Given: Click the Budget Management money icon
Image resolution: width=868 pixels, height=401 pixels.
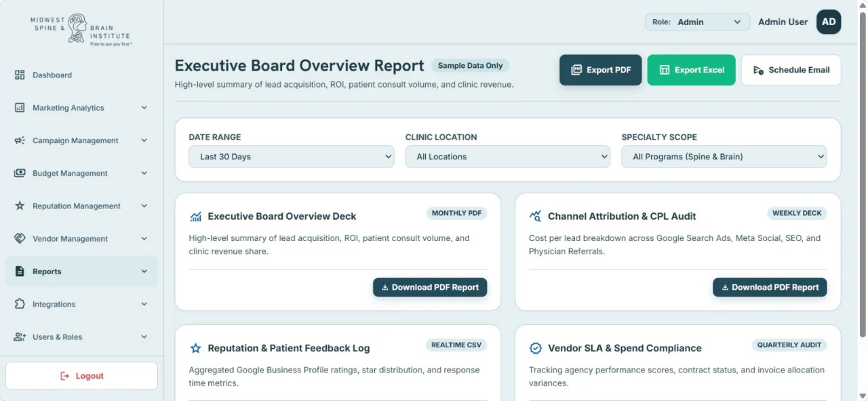Looking at the screenshot, I should coord(20,173).
